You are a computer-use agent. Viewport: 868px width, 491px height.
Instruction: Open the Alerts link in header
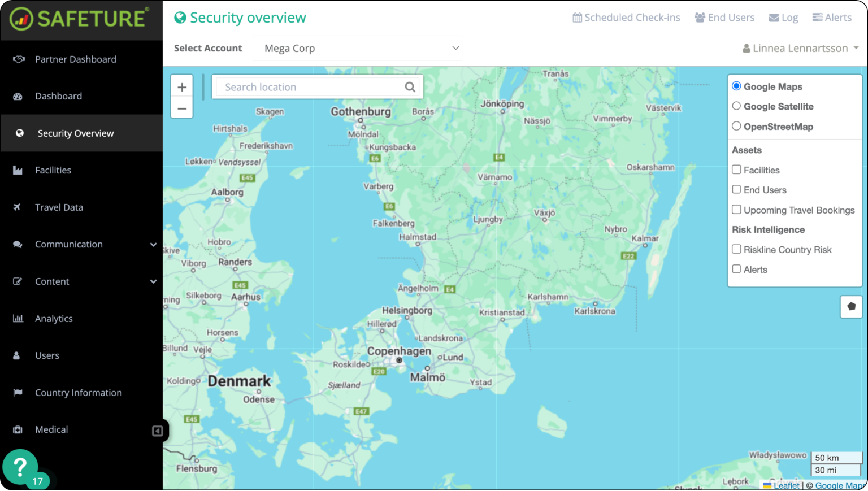click(832, 18)
